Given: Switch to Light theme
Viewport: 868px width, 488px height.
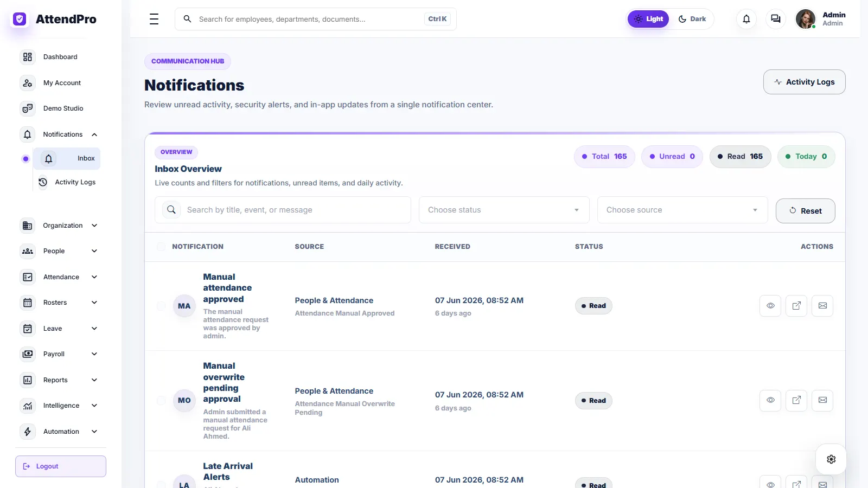Looking at the screenshot, I should click(648, 19).
